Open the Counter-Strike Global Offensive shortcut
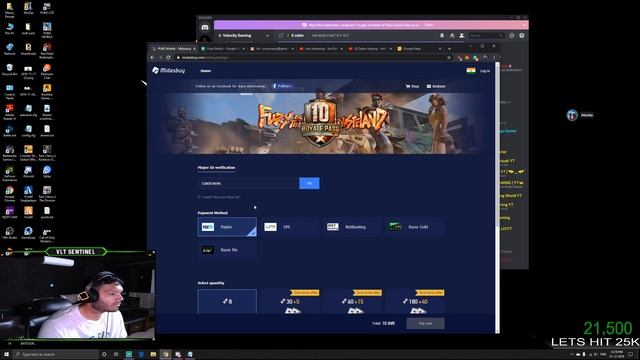Image resolution: width=640 pixels, height=360 pixels. 28,153
